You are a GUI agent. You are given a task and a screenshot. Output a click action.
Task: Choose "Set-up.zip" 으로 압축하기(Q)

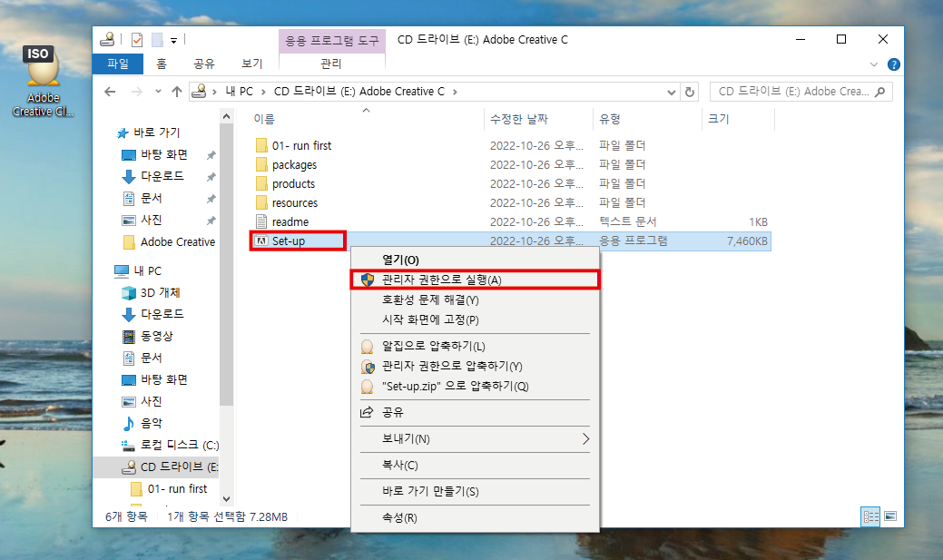[x=475, y=386]
